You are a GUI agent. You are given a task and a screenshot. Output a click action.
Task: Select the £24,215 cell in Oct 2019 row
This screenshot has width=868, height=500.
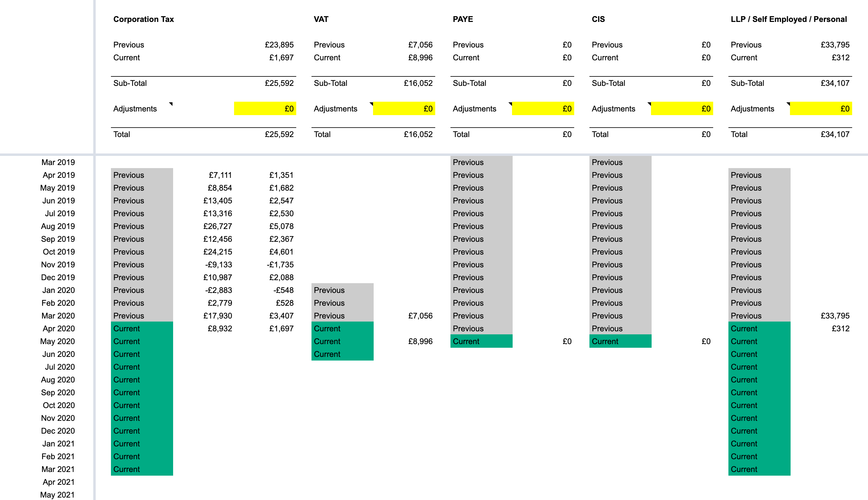218,252
